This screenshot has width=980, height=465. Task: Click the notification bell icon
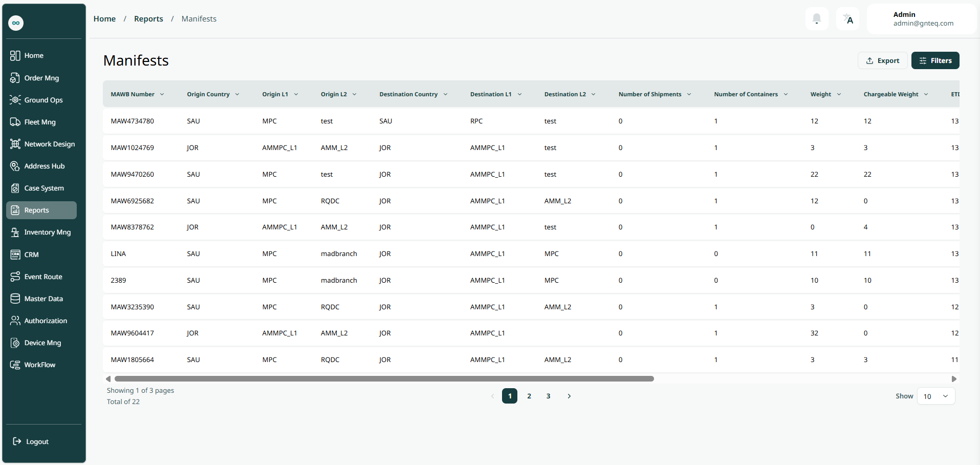click(817, 19)
